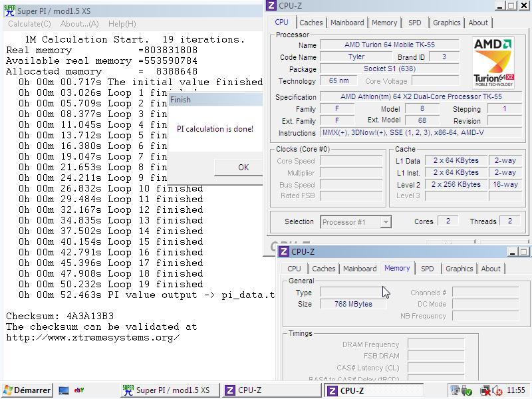Open the eBay quick launch icon

tap(79, 390)
